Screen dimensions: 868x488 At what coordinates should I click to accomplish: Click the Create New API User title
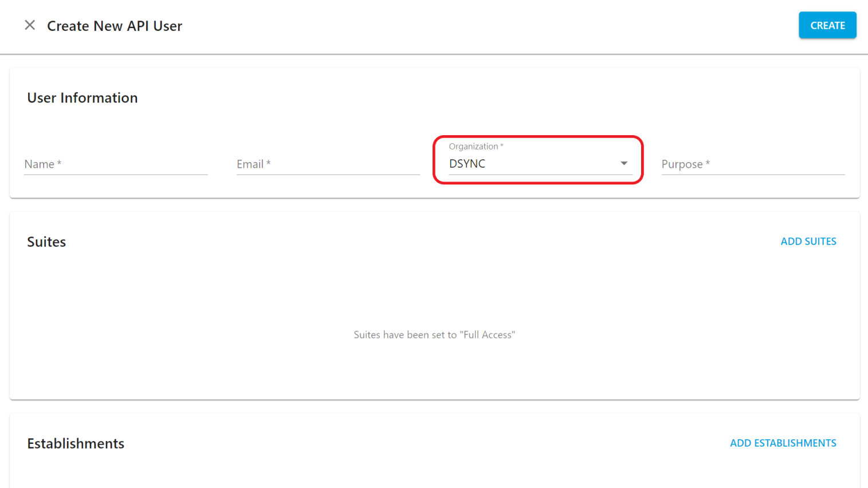click(115, 26)
